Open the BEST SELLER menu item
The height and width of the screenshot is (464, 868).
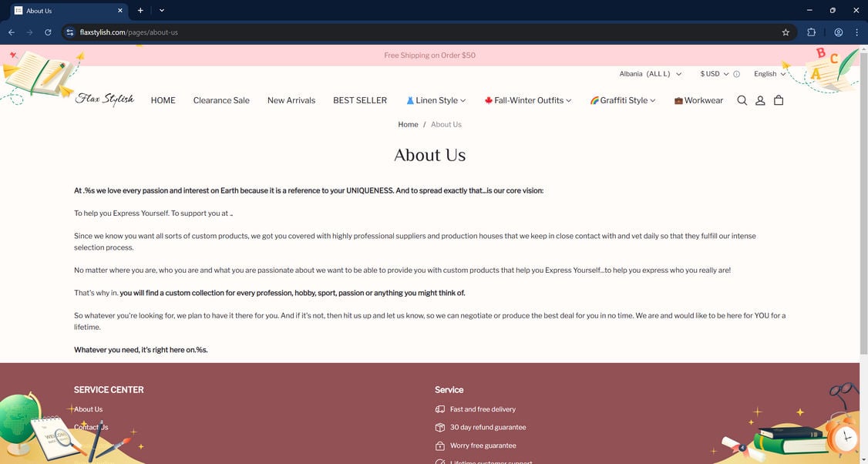pyautogui.click(x=360, y=100)
